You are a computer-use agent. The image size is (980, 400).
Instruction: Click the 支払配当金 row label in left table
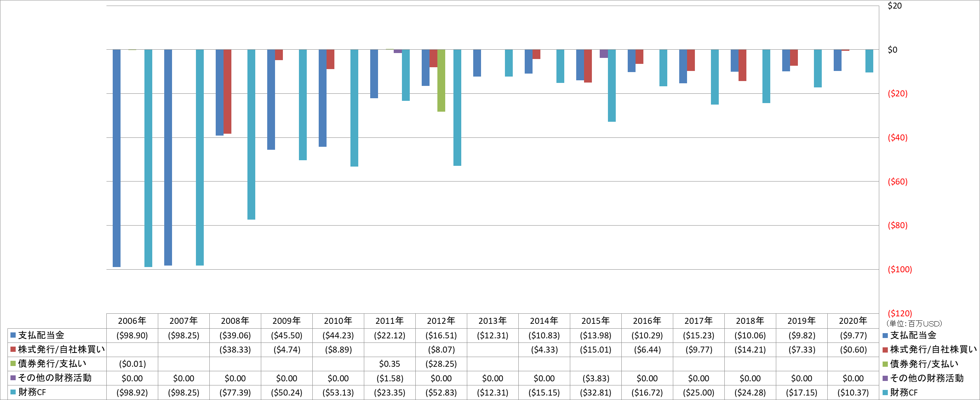[41, 335]
